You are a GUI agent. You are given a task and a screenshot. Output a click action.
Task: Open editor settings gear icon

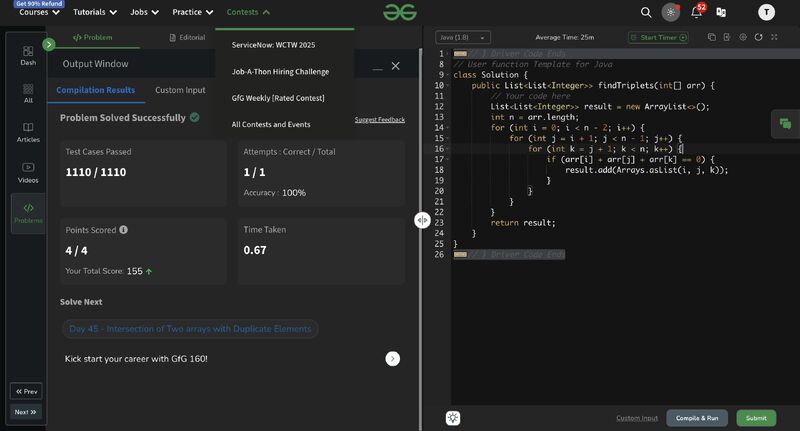click(x=743, y=37)
